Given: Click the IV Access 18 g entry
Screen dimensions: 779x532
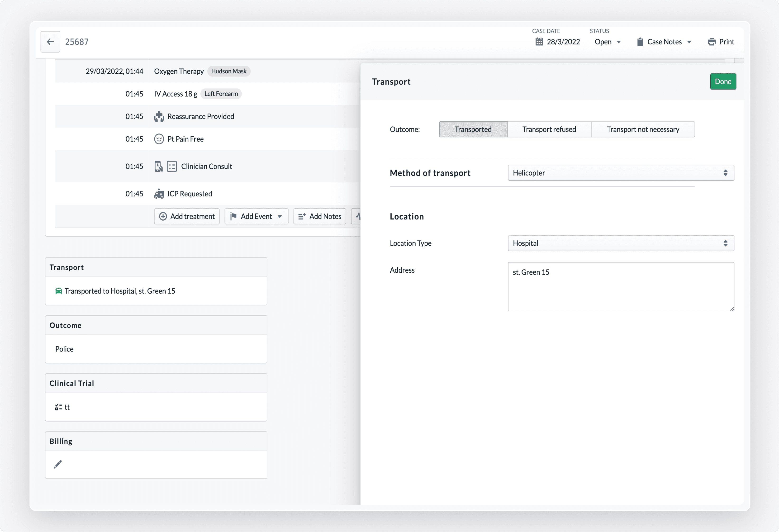Looking at the screenshot, I should coord(176,94).
